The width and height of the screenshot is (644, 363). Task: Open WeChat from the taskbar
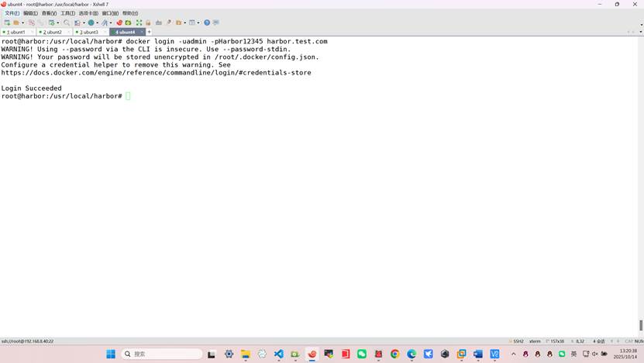(x=361, y=354)
